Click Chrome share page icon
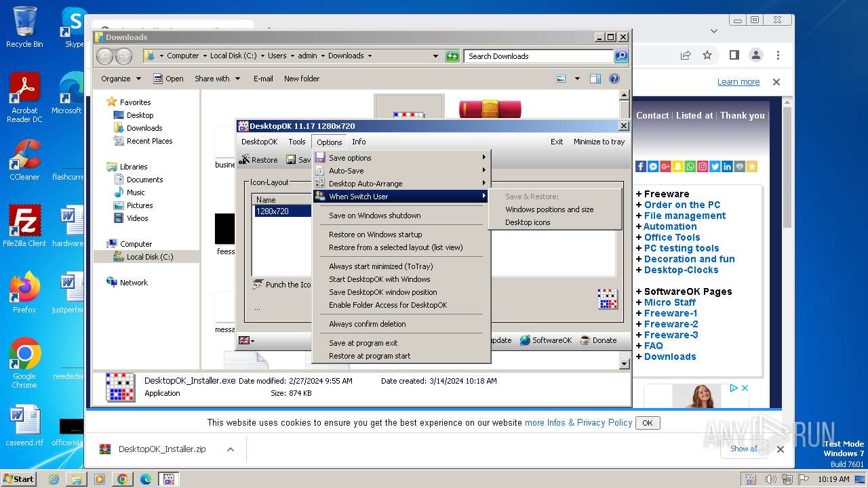 coord(686,55)
